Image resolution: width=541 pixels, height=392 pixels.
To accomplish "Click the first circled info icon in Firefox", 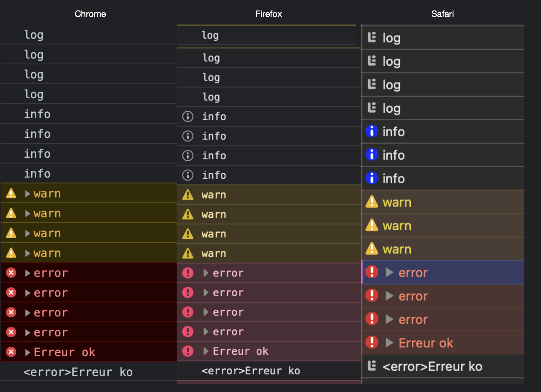I will [188, 117].
